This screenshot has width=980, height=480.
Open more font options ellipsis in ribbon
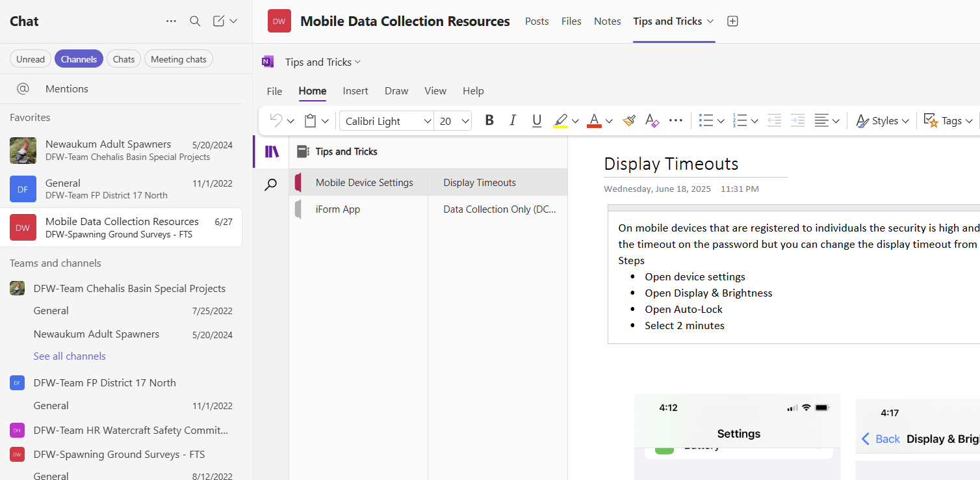click(x=676, y=120)
